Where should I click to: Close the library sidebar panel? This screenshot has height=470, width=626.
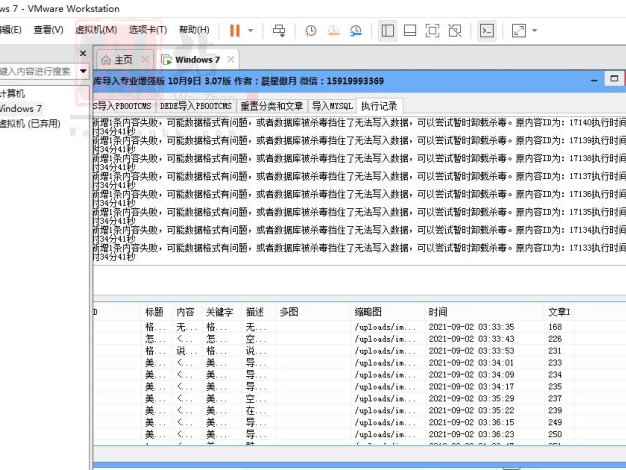83,53
